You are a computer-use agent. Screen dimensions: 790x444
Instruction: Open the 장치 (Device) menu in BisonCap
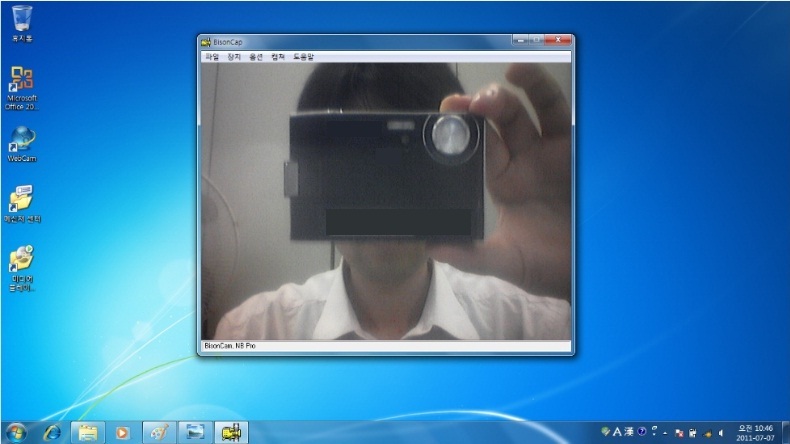tap(234, 57)
